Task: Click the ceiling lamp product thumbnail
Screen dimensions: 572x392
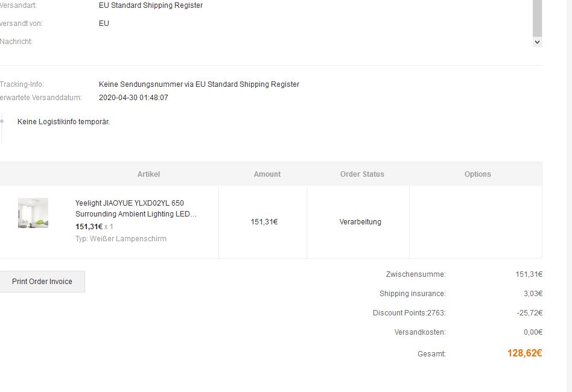Action: click(x=33, y=213)
